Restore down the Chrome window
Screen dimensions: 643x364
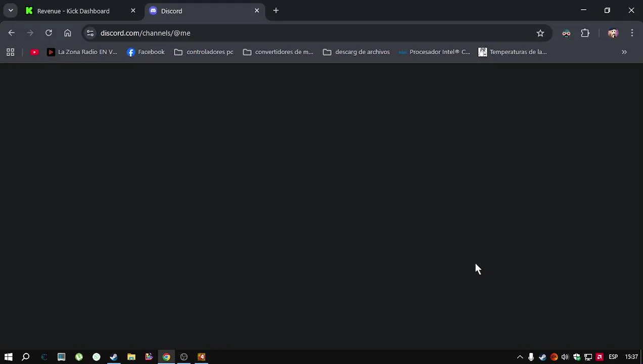607,10
